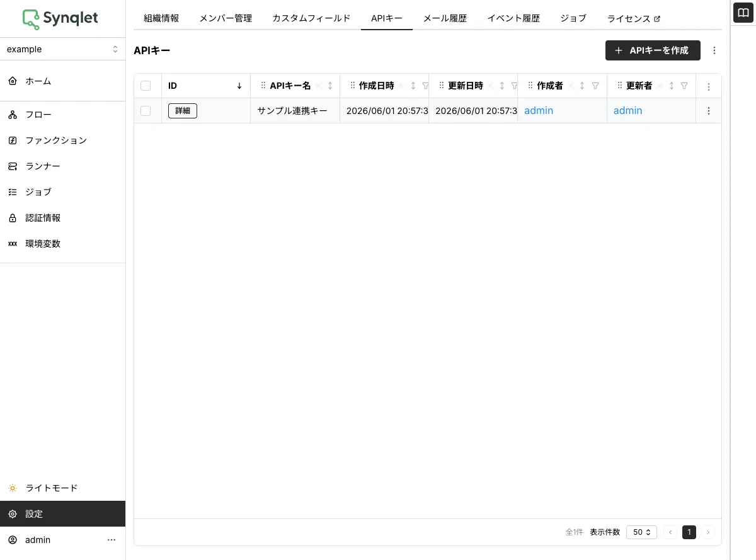Viewport: 756px width, 560px height.
Task: Open the admin user menu ellipsis
Action: coord(112,540)
